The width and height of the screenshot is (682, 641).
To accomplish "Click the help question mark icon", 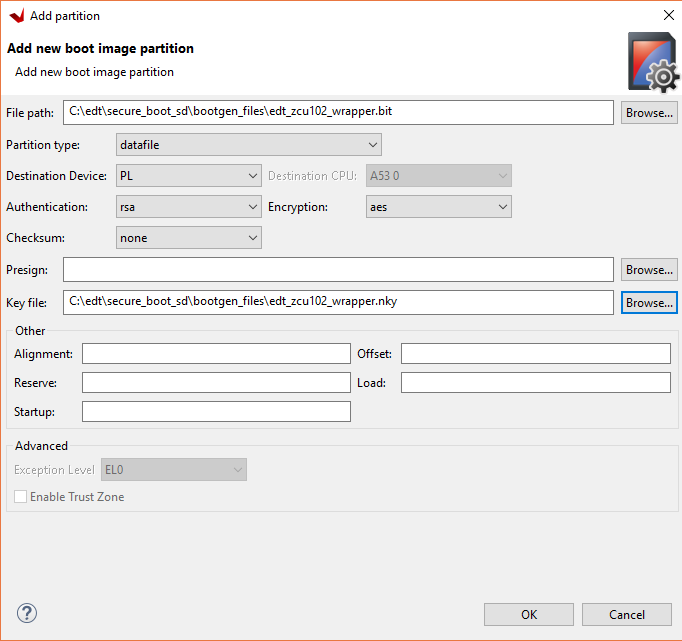I will tap(27, 613).
